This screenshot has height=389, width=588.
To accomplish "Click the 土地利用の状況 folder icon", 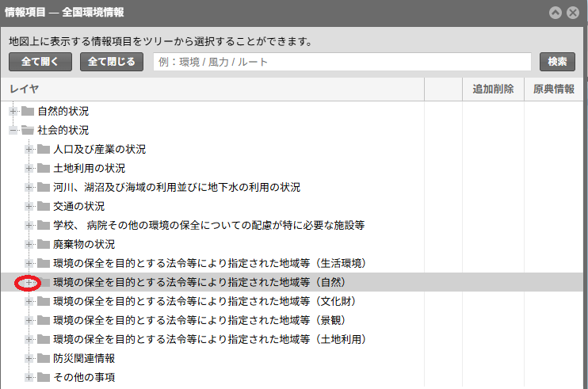I will [44, 168].
